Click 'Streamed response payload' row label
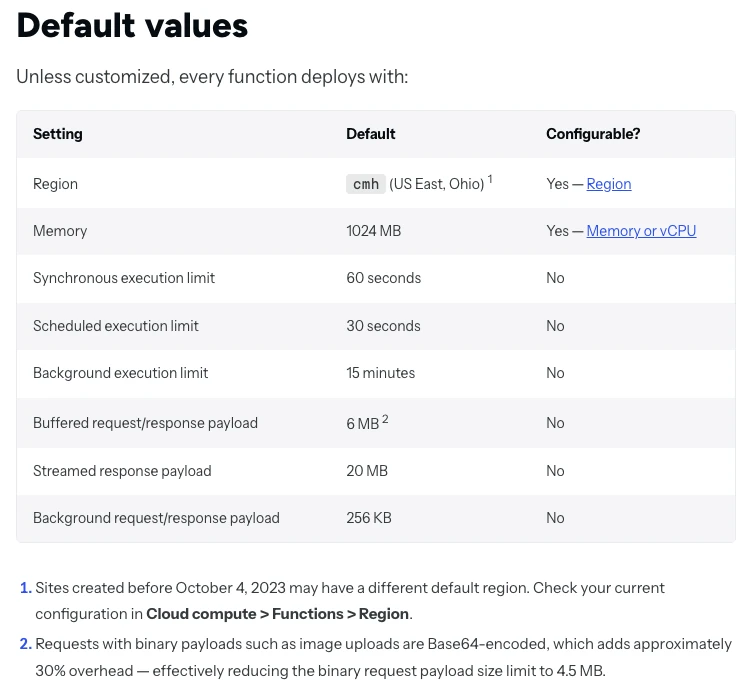755x680 pixels. point(122,471)
